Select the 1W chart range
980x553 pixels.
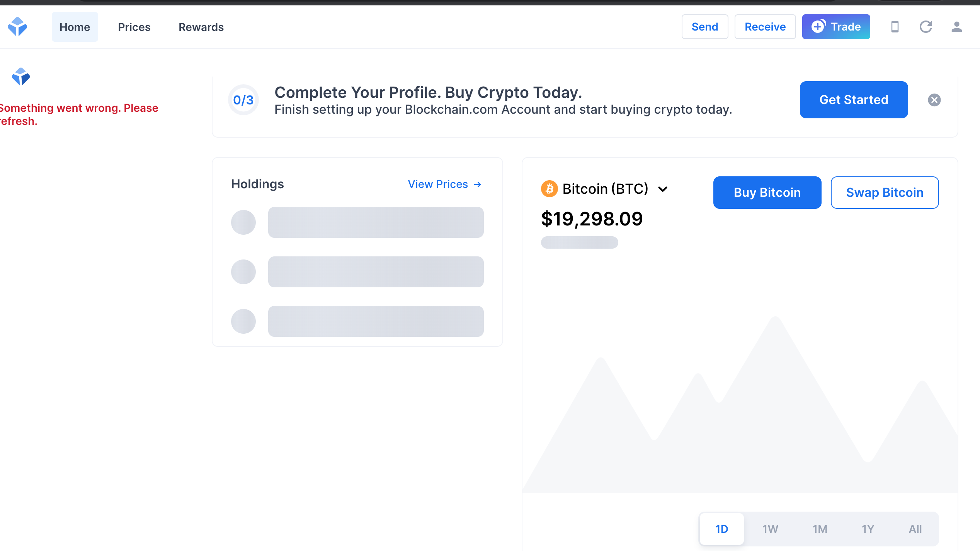coord(770,529)
